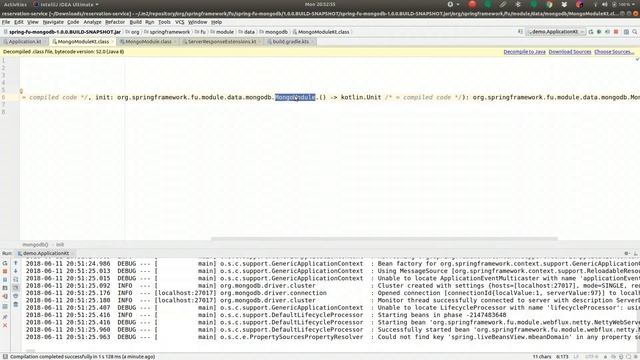Rerun application via Run panel rerun icon
The height and width of the screenshot is (360, 640).
coord(5,263)
